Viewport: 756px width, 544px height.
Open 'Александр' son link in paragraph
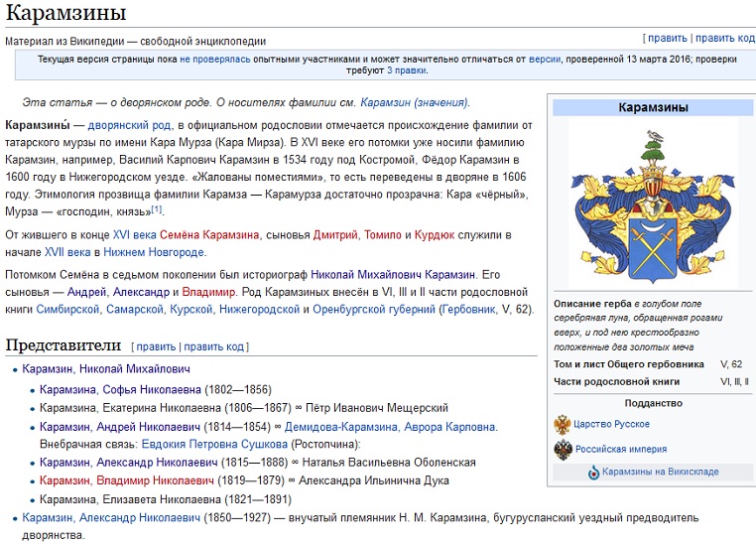click(x=141, y=292)
